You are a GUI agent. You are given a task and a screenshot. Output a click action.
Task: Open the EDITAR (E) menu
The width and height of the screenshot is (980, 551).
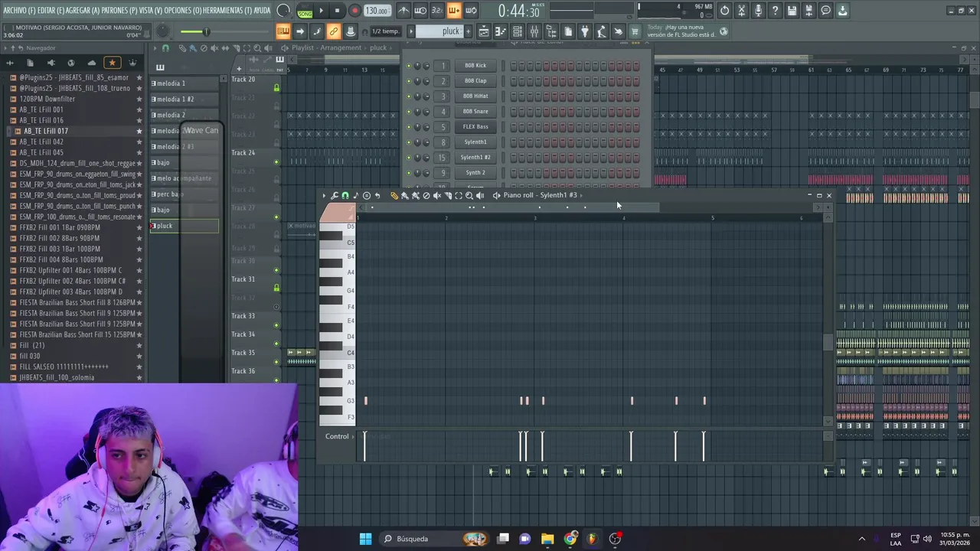tap(51, 10)
